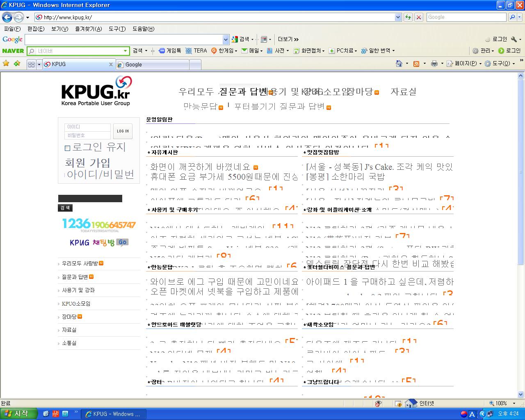Viewport: 525px width, 420px height.
Task: Open 소통실 sidebar link
Action: (x=69, y=343)
